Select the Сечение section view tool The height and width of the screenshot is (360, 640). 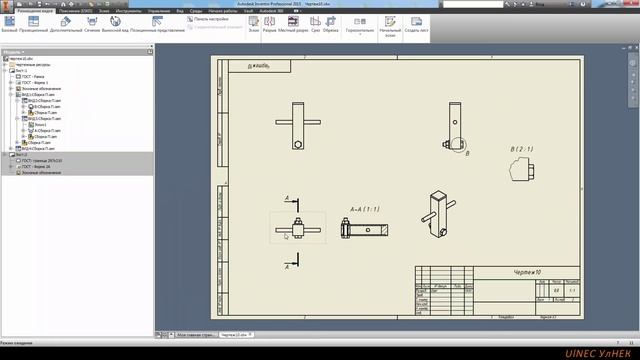pos(92,24)
